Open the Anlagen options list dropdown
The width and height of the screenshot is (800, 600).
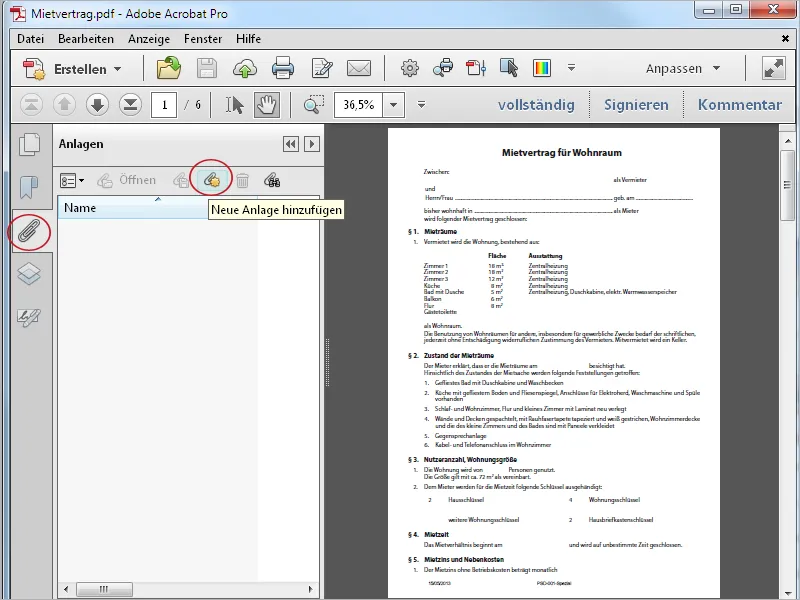point(72,181)
